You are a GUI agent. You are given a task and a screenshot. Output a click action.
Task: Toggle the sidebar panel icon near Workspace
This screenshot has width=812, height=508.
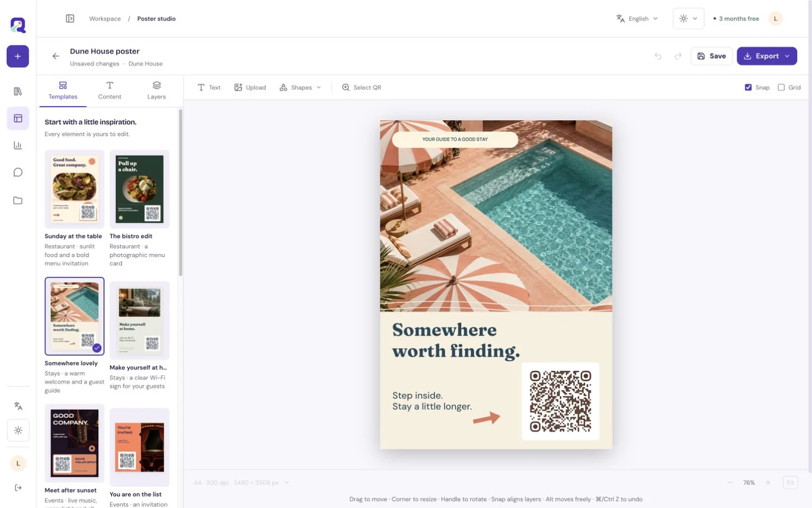[70, 19]
